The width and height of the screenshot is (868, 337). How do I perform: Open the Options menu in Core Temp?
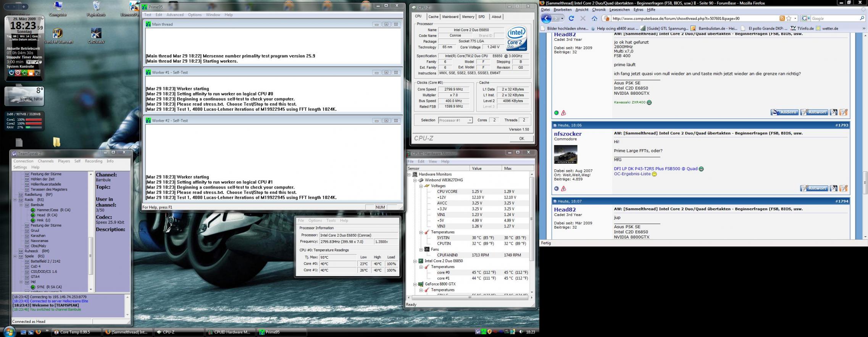(x=315, y=221)
